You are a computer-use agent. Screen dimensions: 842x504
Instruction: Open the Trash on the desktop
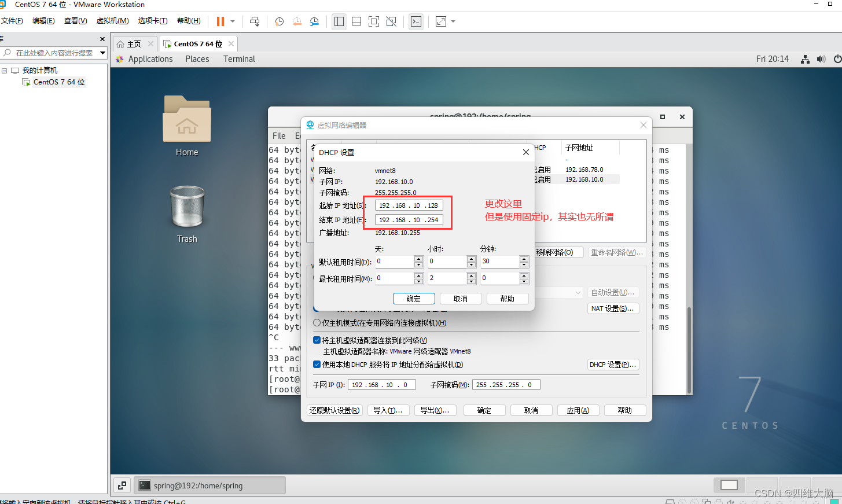point(187,214)
